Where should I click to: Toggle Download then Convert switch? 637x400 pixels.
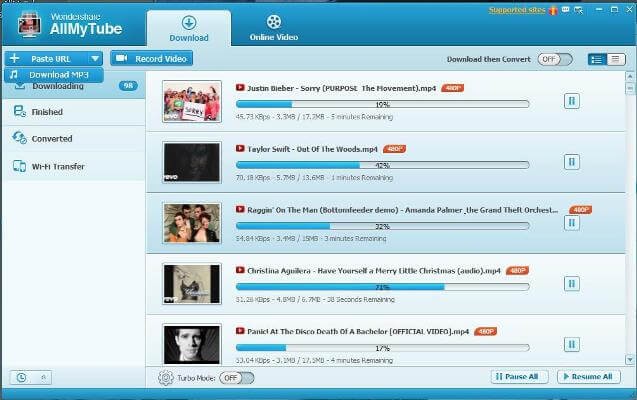[x=549, y=59]
